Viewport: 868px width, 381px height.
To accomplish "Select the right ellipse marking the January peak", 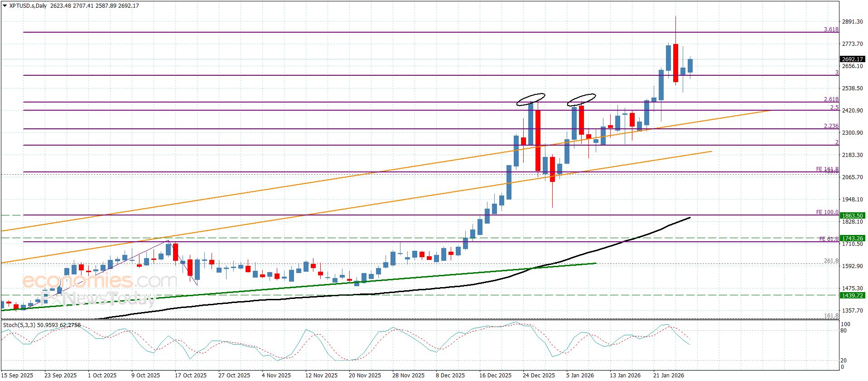I will (x=581, y=99).
